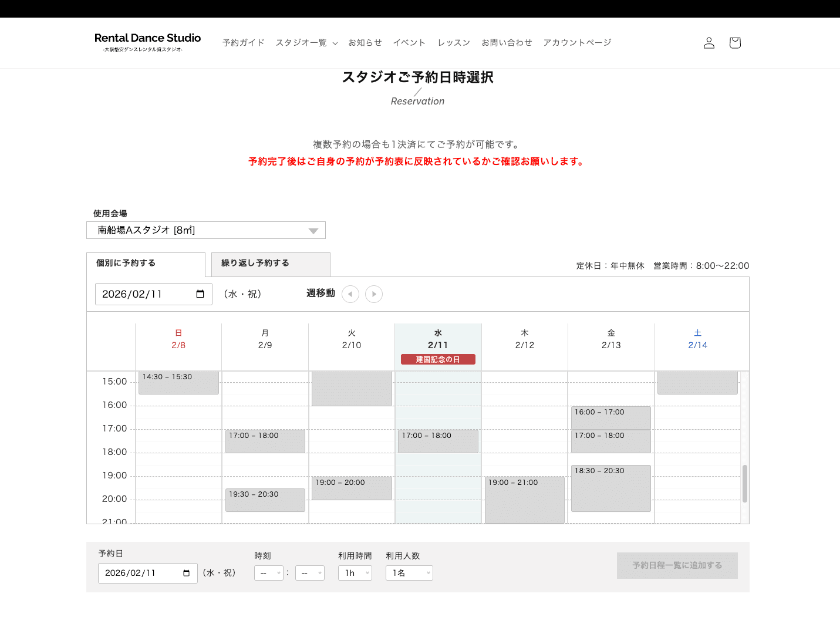Select the 17:00–18:00 slot on 2/11
Image resolution: width=840 pixels, height=644 pixels.
[438, 441]
